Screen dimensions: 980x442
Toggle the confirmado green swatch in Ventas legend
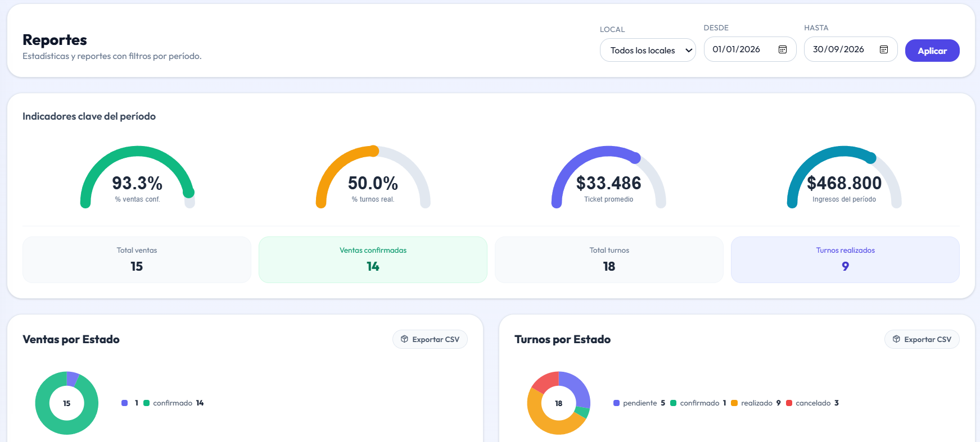(146, 403)
